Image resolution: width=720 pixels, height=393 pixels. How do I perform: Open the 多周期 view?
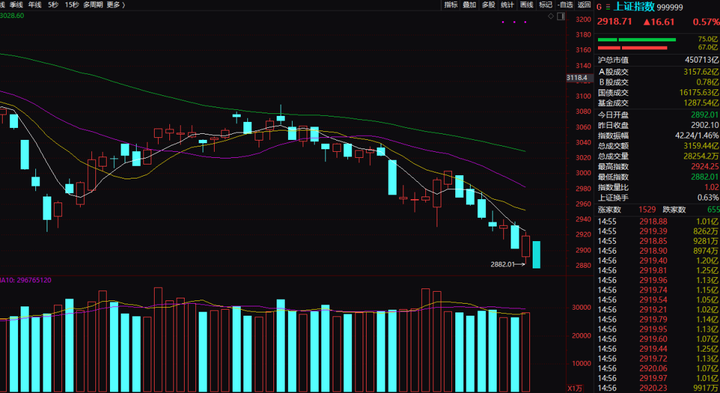93,5
